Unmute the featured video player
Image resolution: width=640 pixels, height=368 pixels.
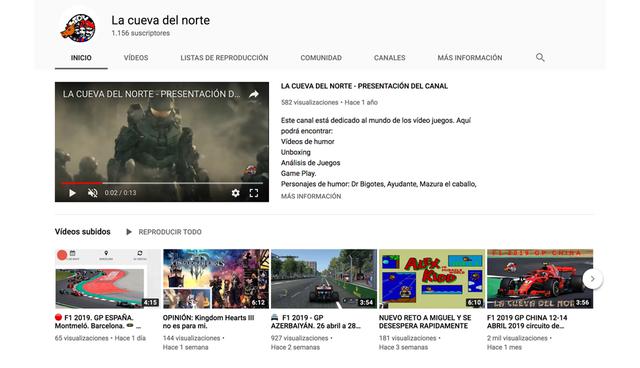point(93,193)
